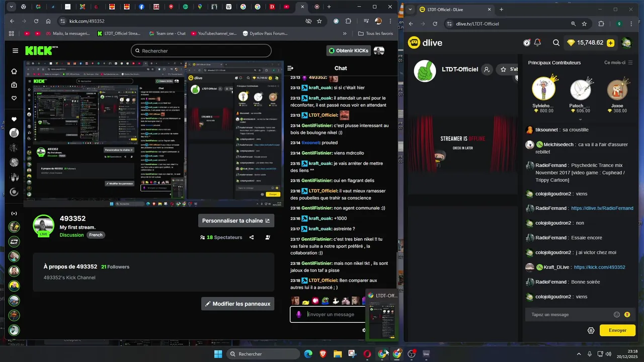Click the Kick stream video preview
Screen dimensions: 644x362
153,134
